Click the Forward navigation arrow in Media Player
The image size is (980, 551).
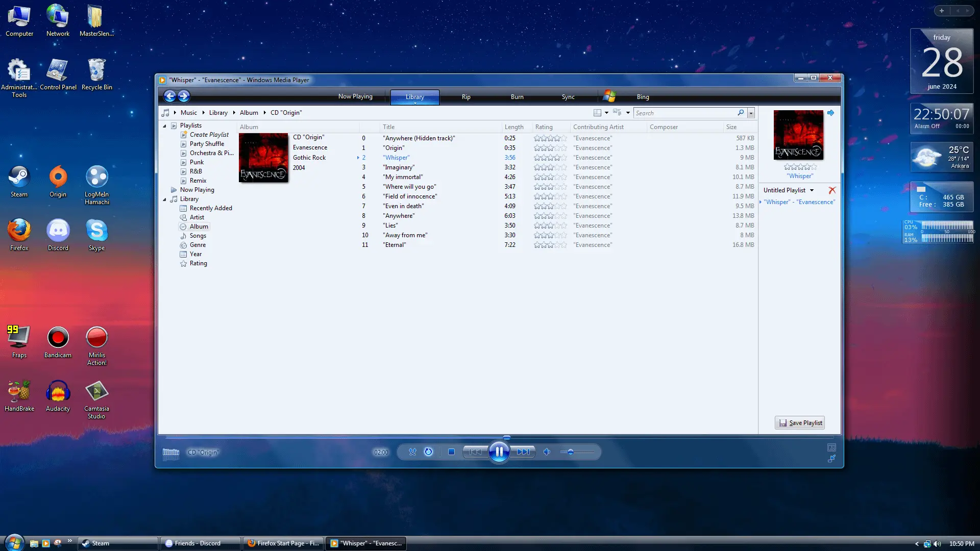(x=184, y=96)
